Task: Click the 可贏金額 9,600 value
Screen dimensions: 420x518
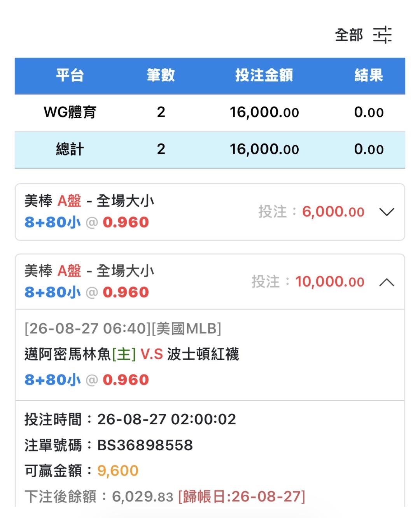Action: [118, 471]
